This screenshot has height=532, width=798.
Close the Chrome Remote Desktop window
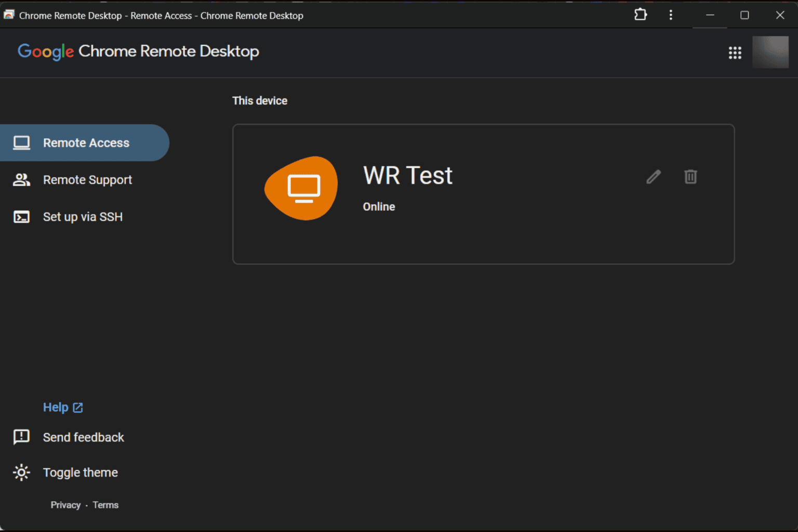780,15
